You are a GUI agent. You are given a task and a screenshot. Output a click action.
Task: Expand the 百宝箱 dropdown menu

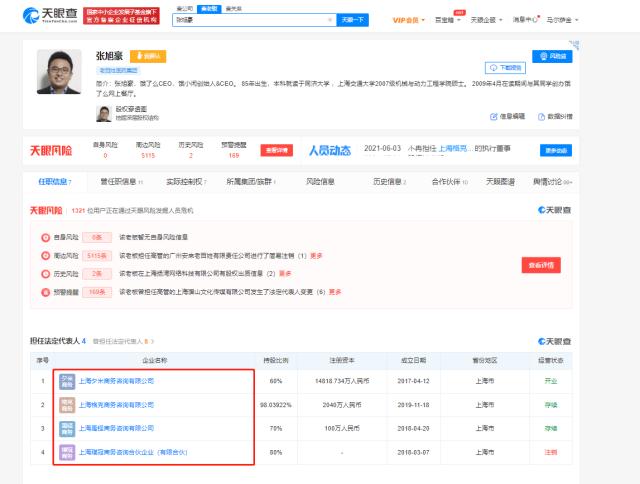447,20
